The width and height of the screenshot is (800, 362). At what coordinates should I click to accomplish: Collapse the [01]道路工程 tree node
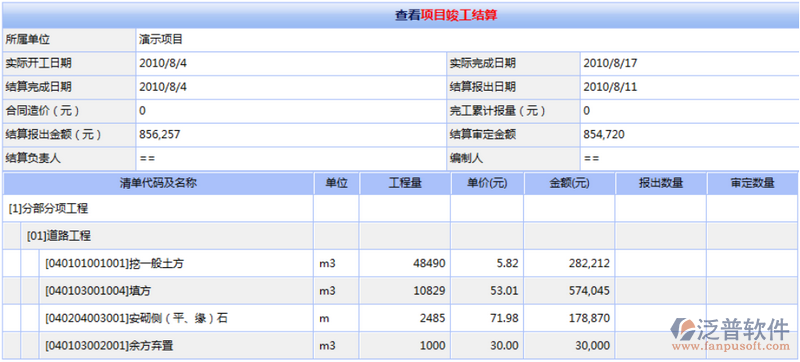pos(59,236)
